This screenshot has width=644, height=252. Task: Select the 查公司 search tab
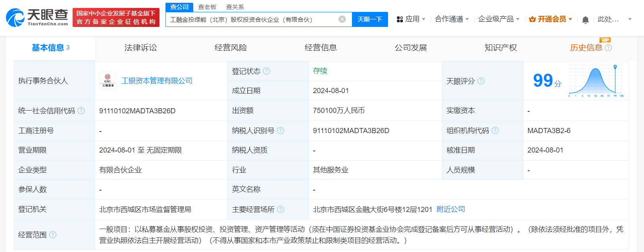[x=179, y=7]
